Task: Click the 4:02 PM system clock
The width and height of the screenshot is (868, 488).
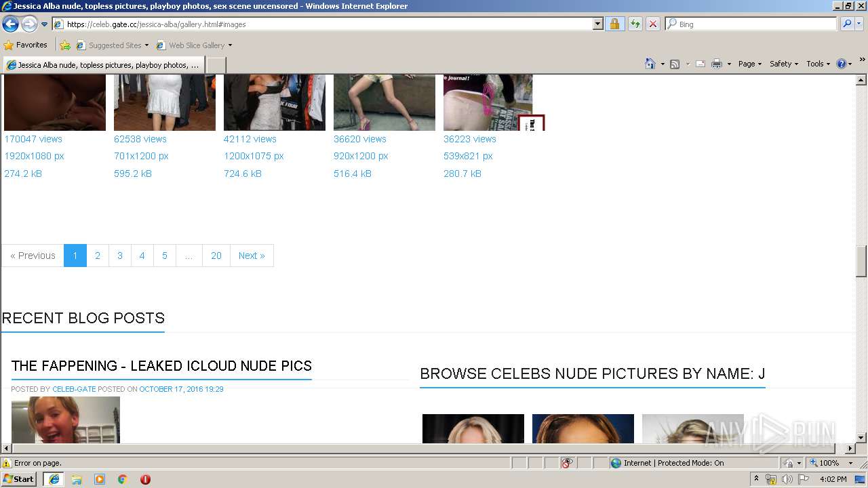Action: click(x=833, y=479)
